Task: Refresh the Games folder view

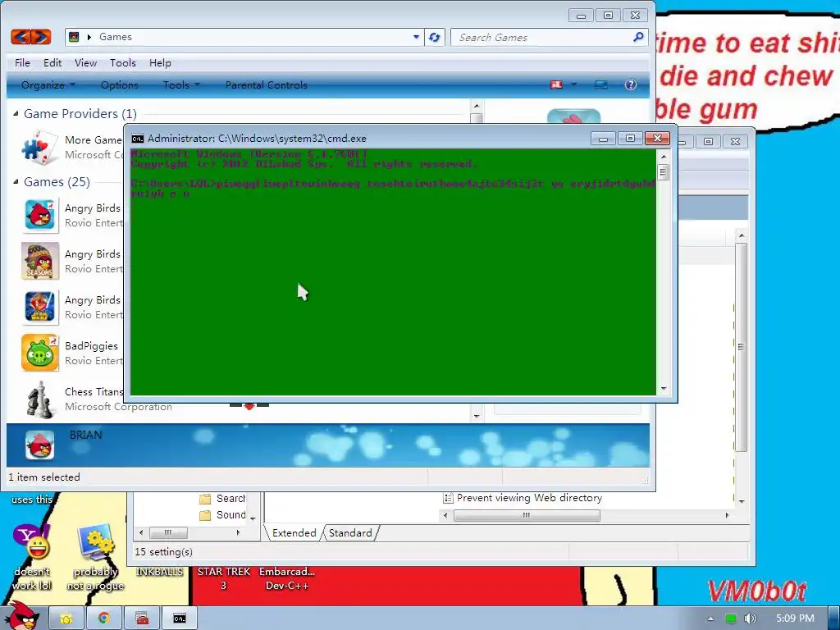Action: [x=435, y=37]
